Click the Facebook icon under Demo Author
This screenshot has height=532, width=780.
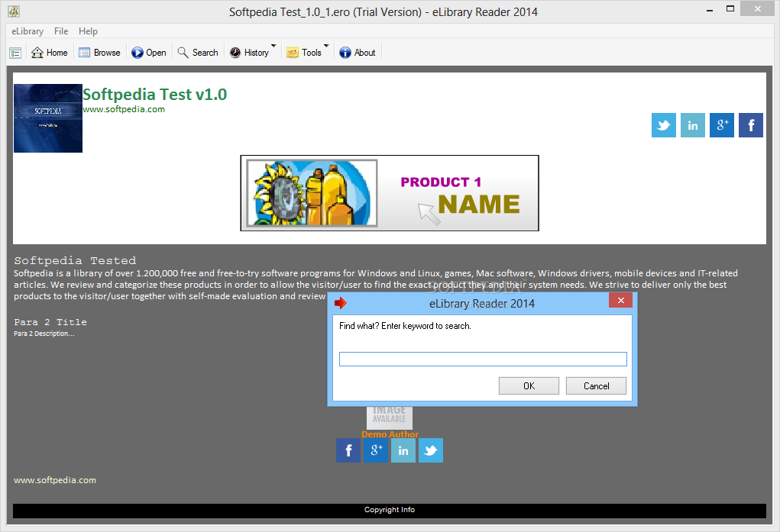pos(348,450)
